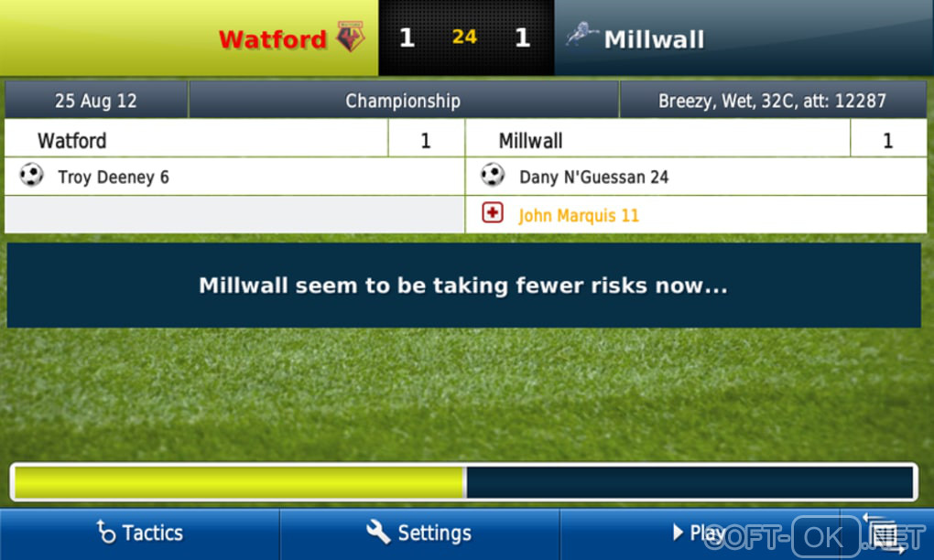Click the match minute 24 in scoreboard
This screenshot has height=560, width=934.
coord(464,37)
